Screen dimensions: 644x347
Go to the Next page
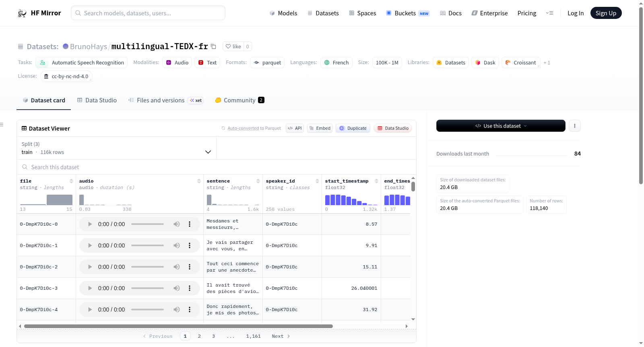[281, 336]
